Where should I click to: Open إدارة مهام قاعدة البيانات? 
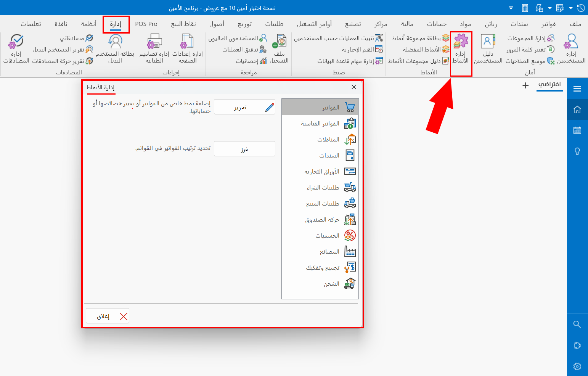(x=350, y=61)
